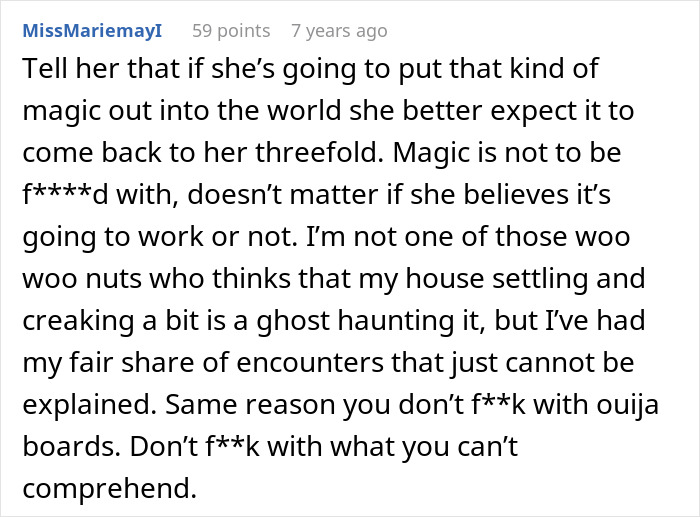Open the MissMariemayI user profile
Viewport: 700px width, 517px height.
[92, 31]
